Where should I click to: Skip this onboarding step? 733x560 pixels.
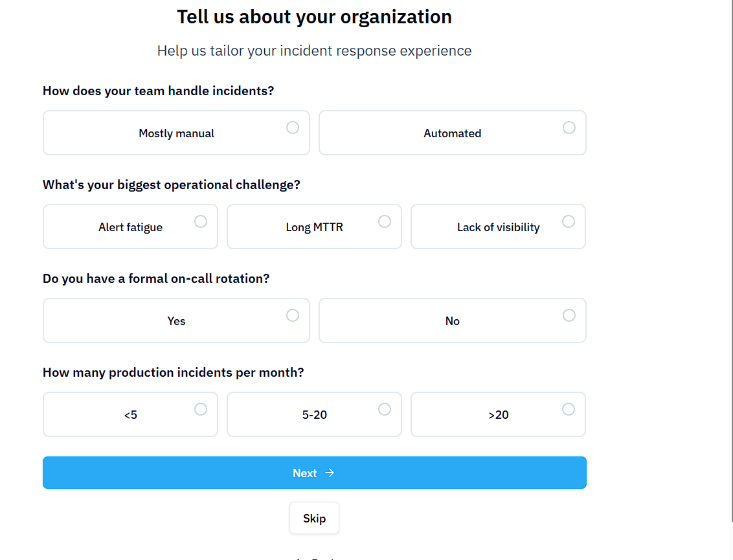[314, 519]
